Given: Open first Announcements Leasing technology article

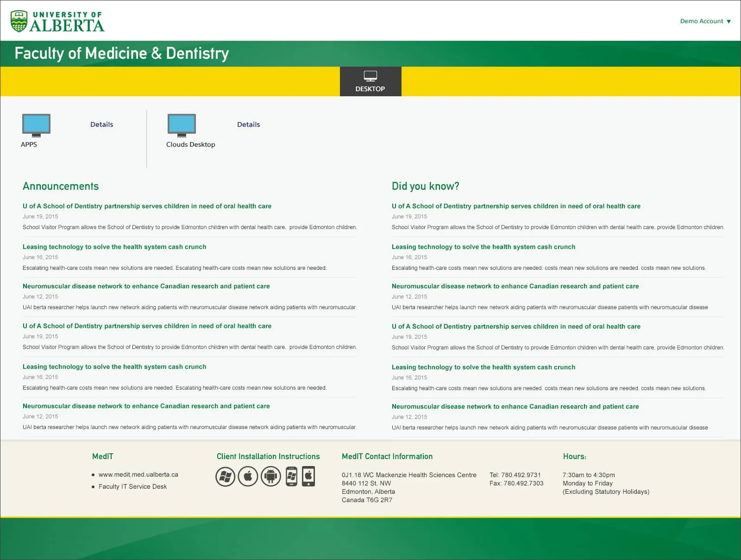Looking at the screenshot, I should 114,247.
